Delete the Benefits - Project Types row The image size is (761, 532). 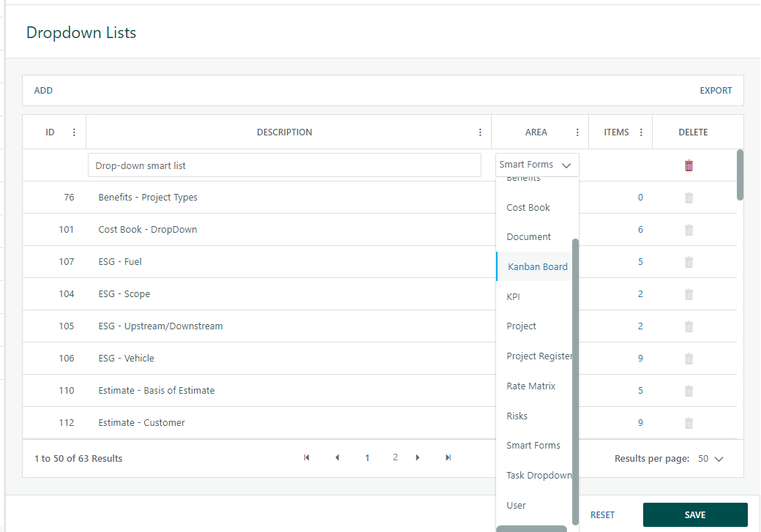689,198
